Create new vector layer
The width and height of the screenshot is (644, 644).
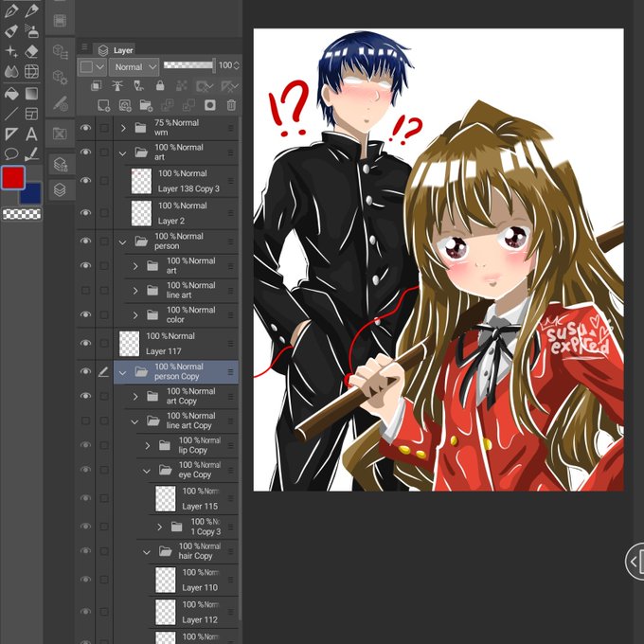125,105
